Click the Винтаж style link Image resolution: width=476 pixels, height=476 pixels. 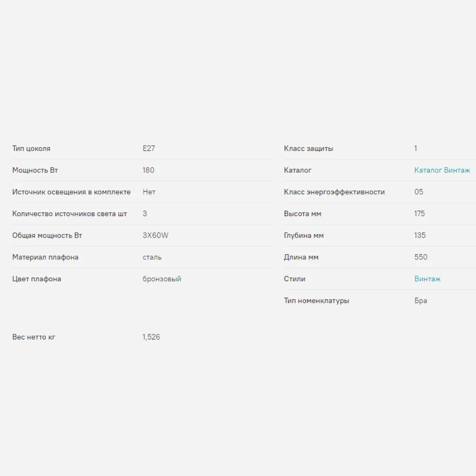pyautogui.click(x=427, y=279)
